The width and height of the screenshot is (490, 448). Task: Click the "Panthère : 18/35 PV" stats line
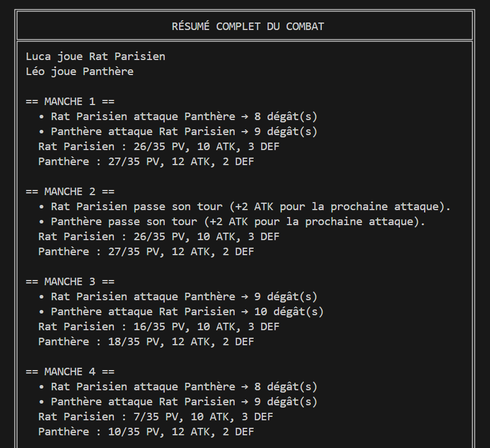(146, 342)
